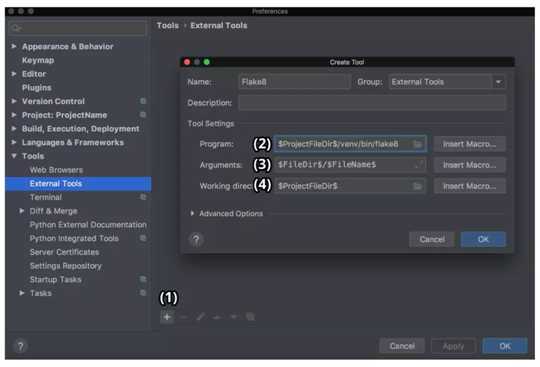Click the edit tool pencil icon
Image resolution: width=540 pixels, height=367 pixels.
[200, 317]
